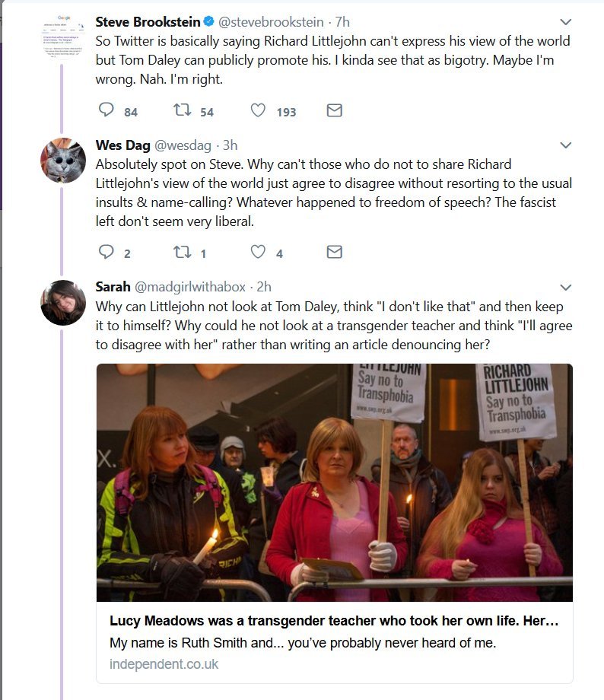Like Wes Dag's tweet

[x=259, y=252]
